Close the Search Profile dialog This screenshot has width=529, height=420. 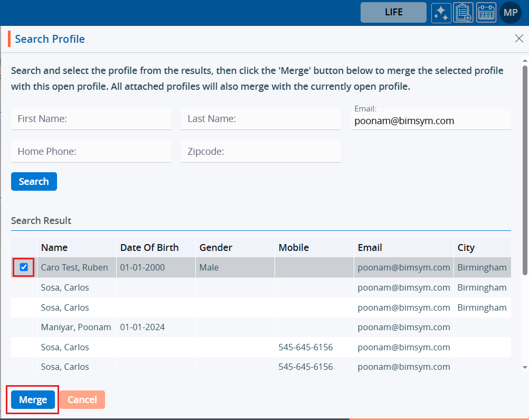[x=518, y=38]
